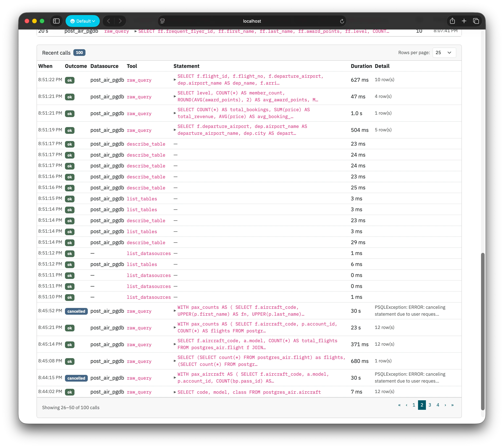Expand the WITH pax_aircraft statement
The image size is (504, 448).
175,377
